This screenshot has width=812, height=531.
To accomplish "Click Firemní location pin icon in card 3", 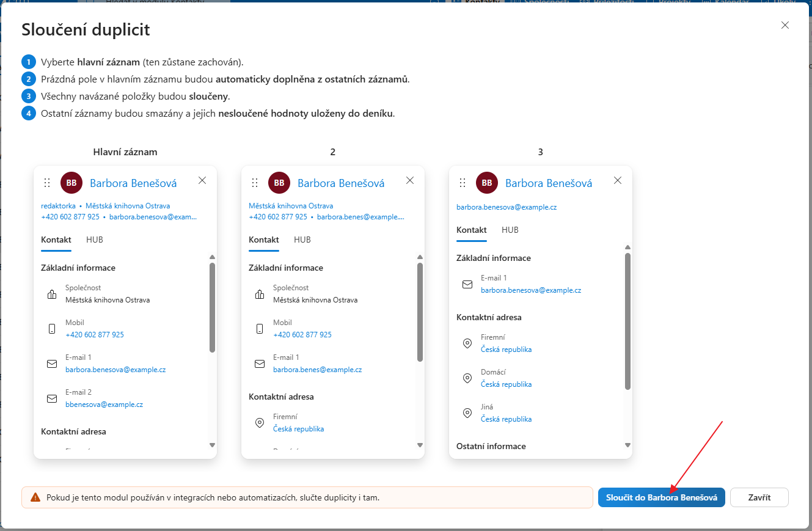I will 467,343.
